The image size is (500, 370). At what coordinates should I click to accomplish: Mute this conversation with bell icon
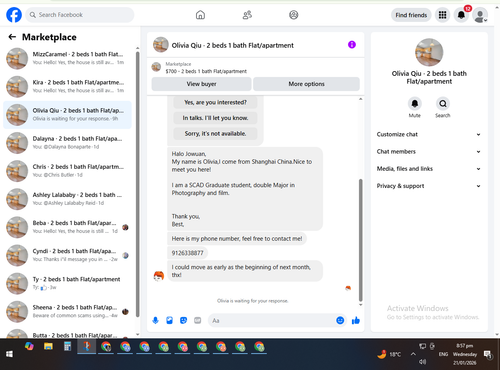[415, 104]
